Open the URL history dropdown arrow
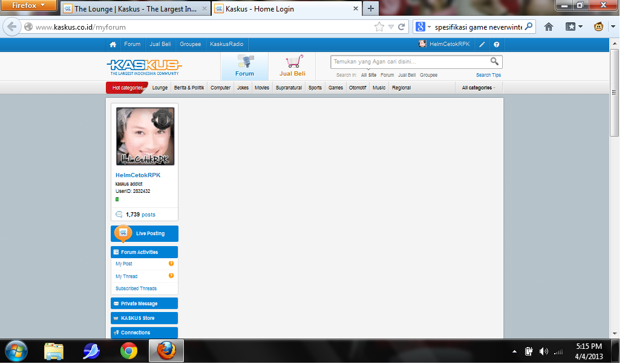Image resolution: width=628 pixels, height=364 pixels. [x=391, y=27]
